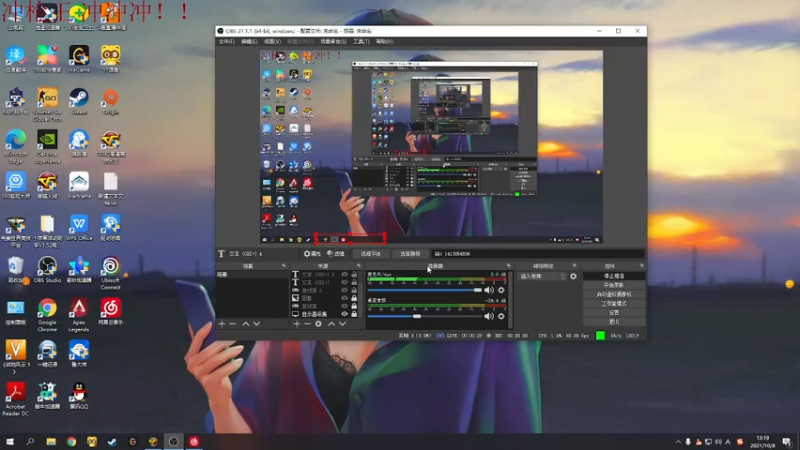Open the 帮助(H) menu in OBS
Image resolution: width=800 pixels, height=450 pixels.
click(x=385, y=41)
